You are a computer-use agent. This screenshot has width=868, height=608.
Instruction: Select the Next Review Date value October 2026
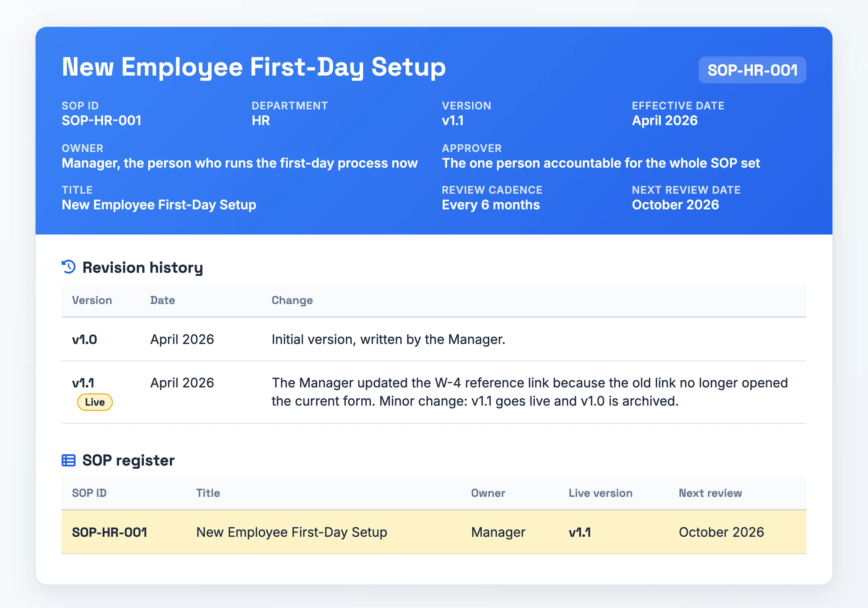(675, 205)
